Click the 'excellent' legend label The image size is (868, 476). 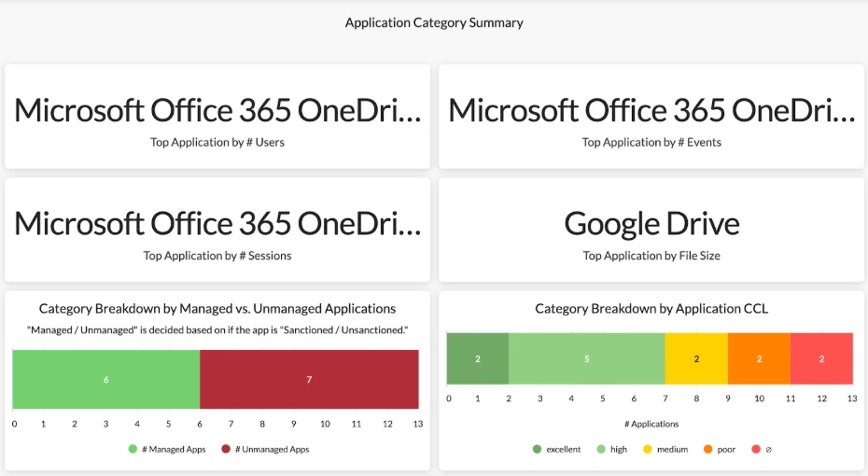coord(564,450)
